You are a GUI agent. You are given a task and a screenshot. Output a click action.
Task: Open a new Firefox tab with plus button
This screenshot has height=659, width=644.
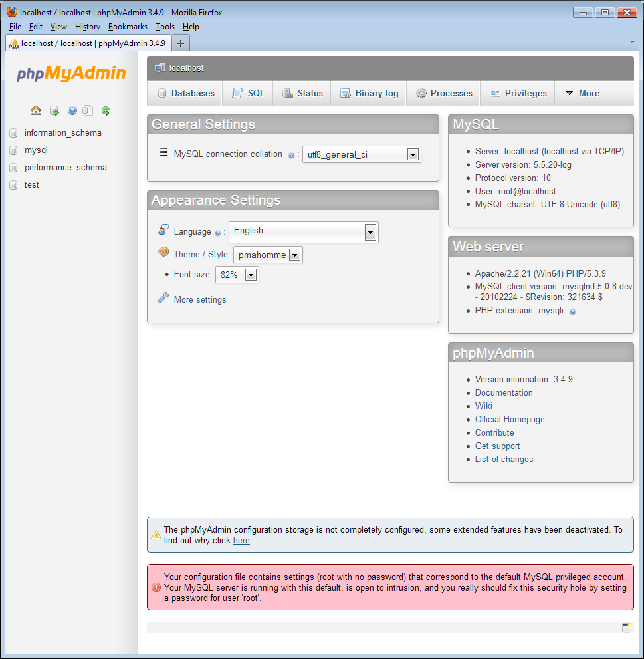pos(181,43)
